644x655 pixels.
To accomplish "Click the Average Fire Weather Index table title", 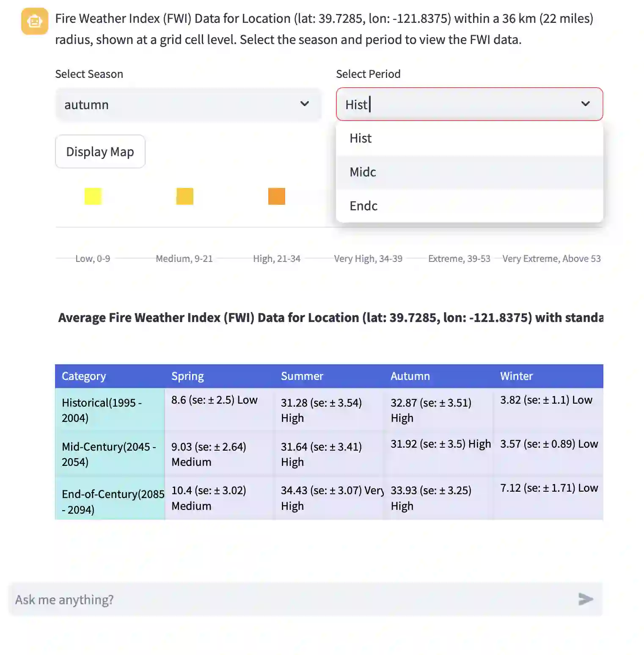I will [330, 318].
